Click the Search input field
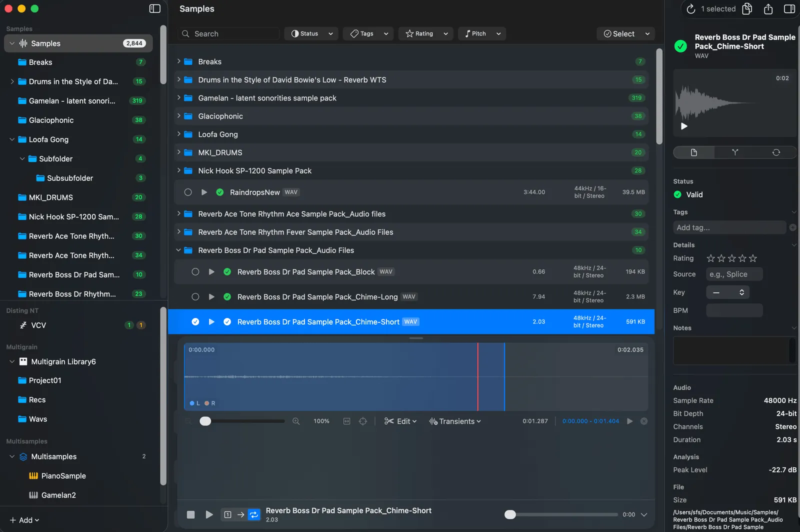This screenshot has height=532, width=800. pos(229,33)
